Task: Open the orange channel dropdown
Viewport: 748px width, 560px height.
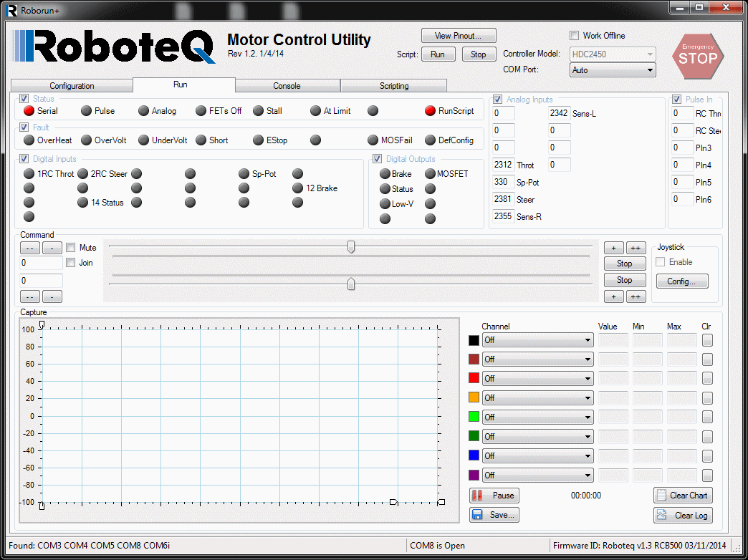Action: click(x=537, y=397)
